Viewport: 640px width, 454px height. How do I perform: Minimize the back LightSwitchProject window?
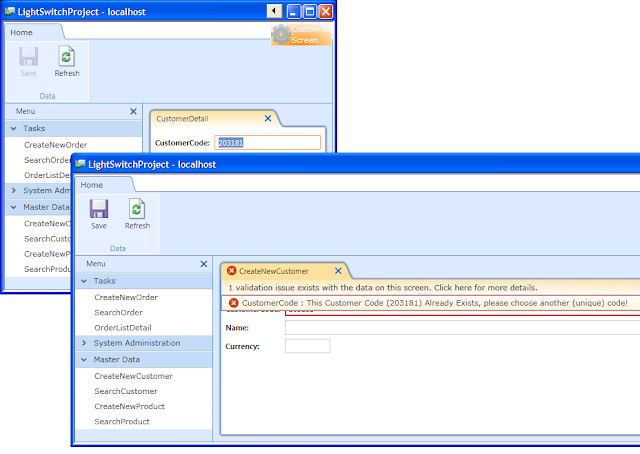(294, 11)
